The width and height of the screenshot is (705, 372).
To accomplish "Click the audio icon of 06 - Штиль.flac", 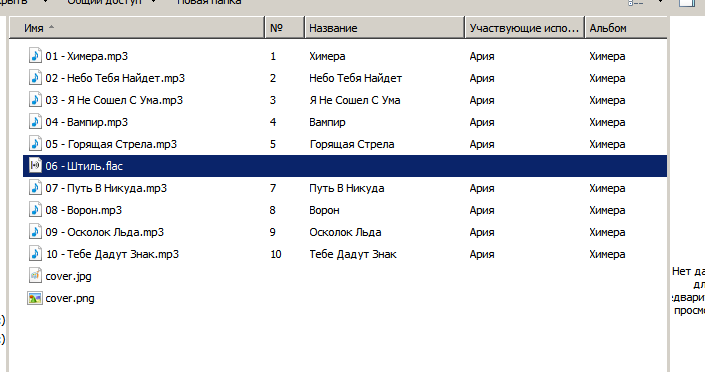I will coord(35,166).
